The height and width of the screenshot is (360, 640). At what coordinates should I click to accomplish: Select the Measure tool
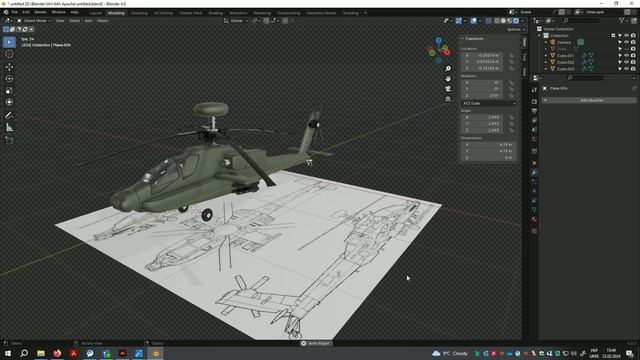point(9,128)
